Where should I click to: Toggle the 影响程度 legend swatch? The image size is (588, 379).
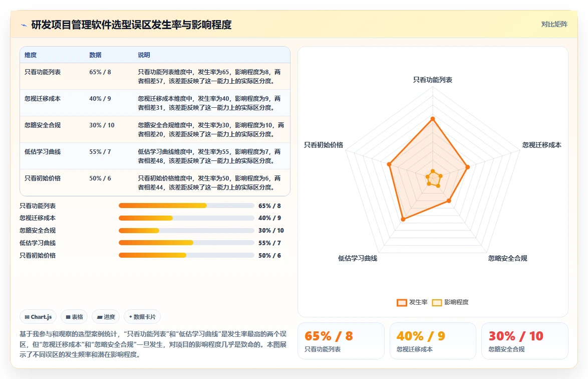(437, 302)
